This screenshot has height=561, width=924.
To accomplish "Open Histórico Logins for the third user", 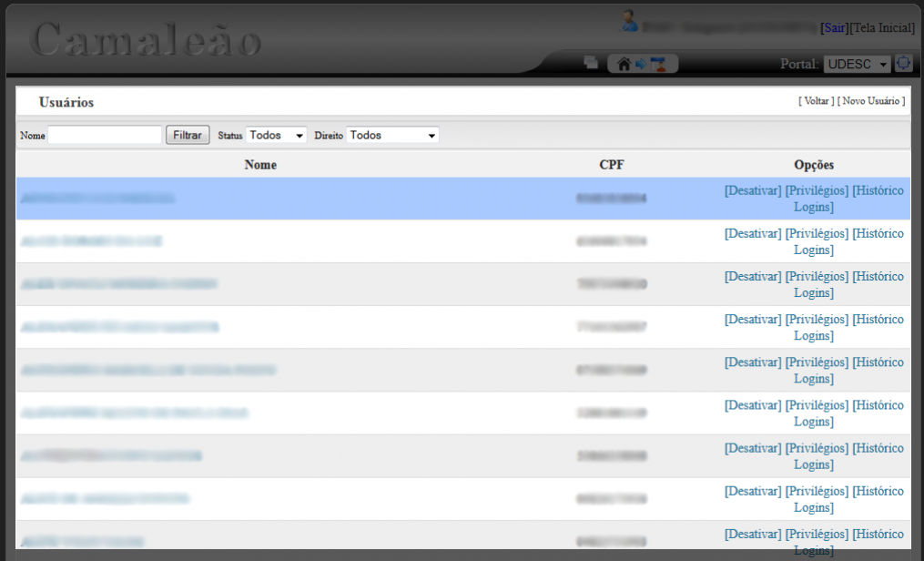I will [878, 277].
